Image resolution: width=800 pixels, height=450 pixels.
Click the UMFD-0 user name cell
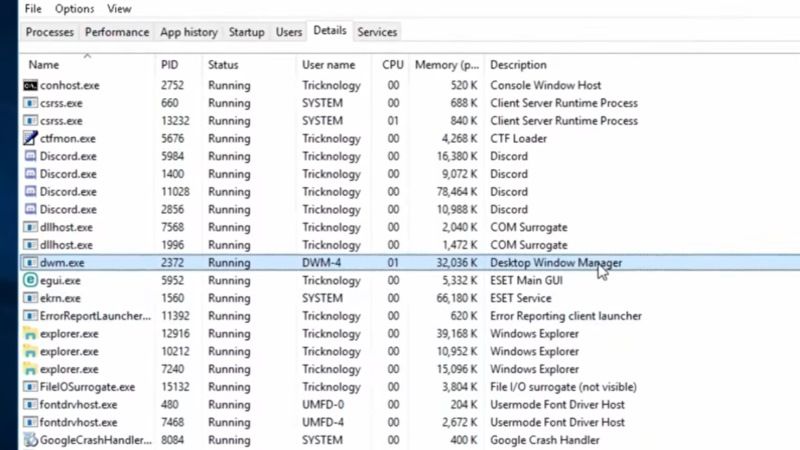click(x=323, y=405)
